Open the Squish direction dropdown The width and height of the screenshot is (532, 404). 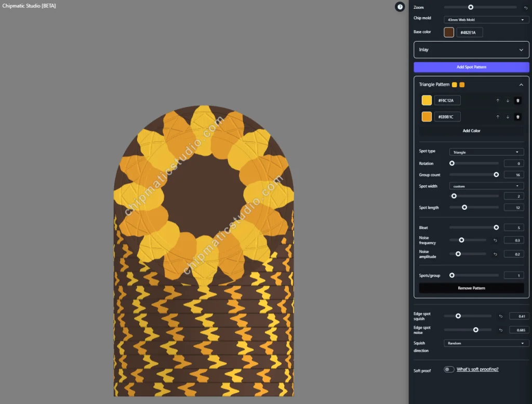486,343
